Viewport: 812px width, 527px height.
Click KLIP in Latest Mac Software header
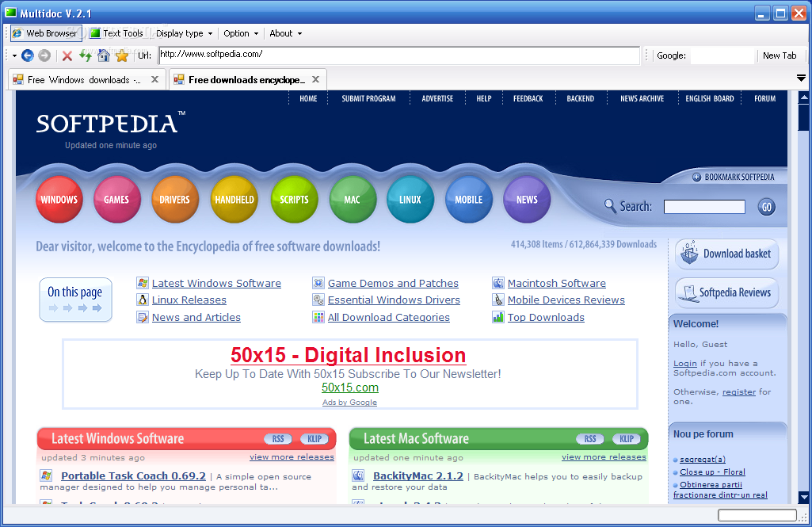point(626,439)
